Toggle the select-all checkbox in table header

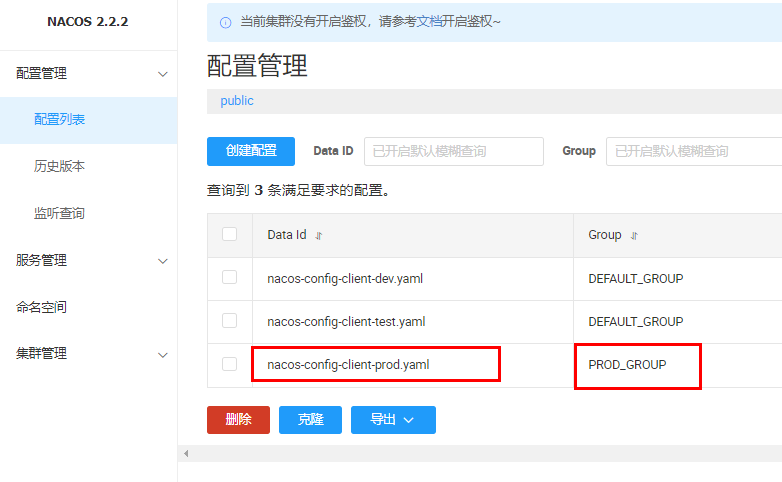pyautogui.click(x=229, y=234)
